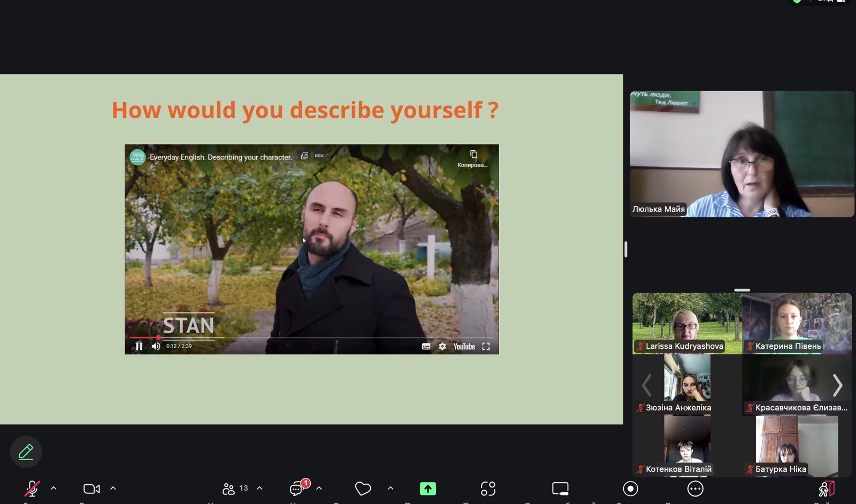Open the chat with one unread message
856x504 pixels.
297,488
